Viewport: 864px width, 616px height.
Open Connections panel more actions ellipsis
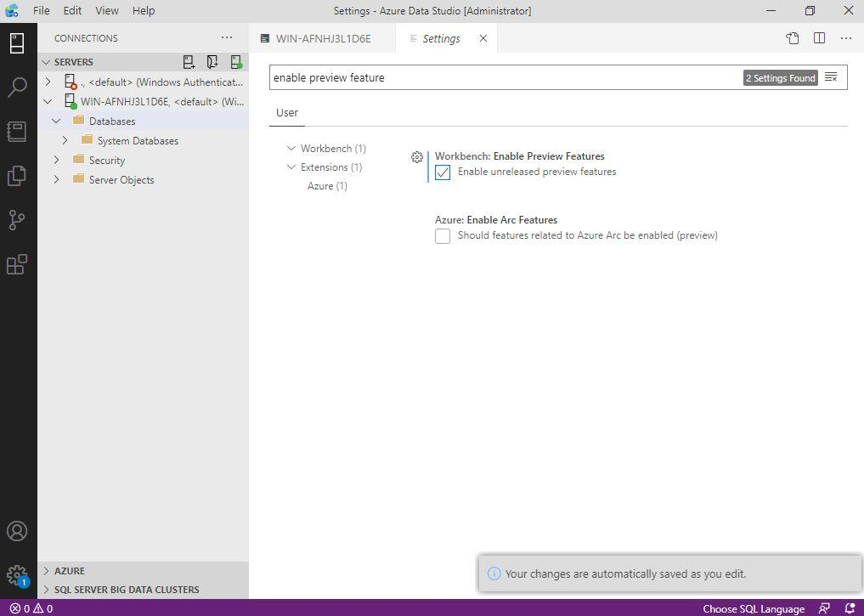[x=227, y=38]
